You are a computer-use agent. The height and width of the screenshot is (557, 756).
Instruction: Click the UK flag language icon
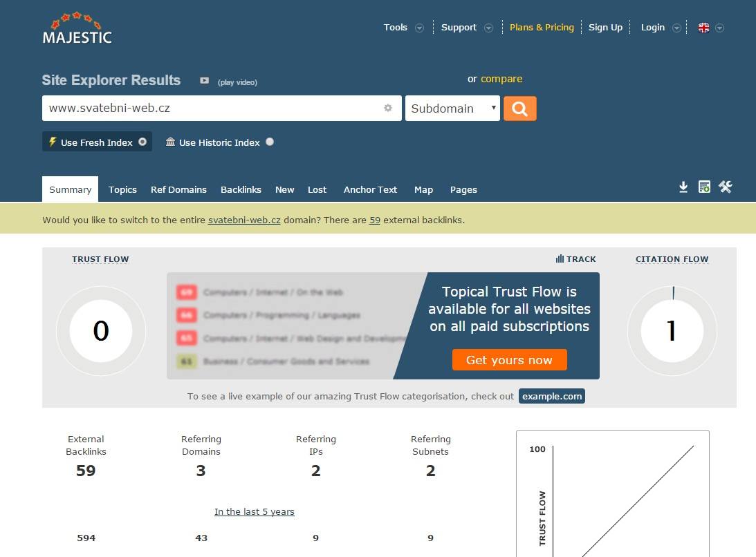tap(703, 28)
